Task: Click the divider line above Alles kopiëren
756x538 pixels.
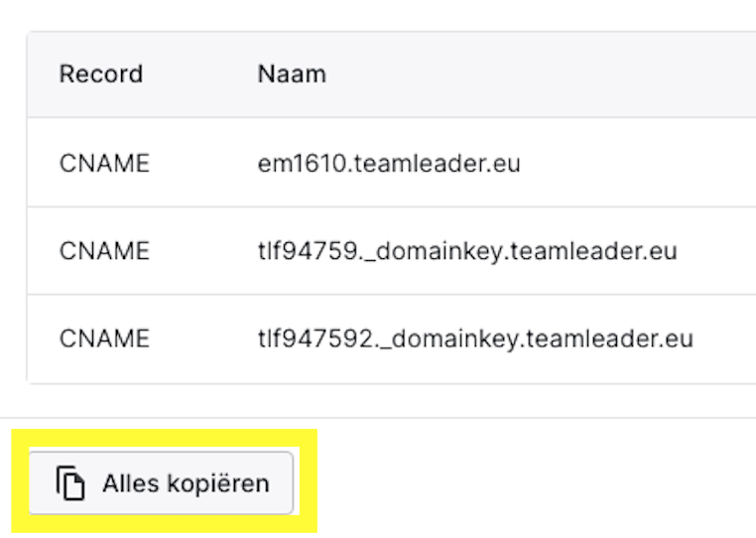Action: tap(378, 418)
